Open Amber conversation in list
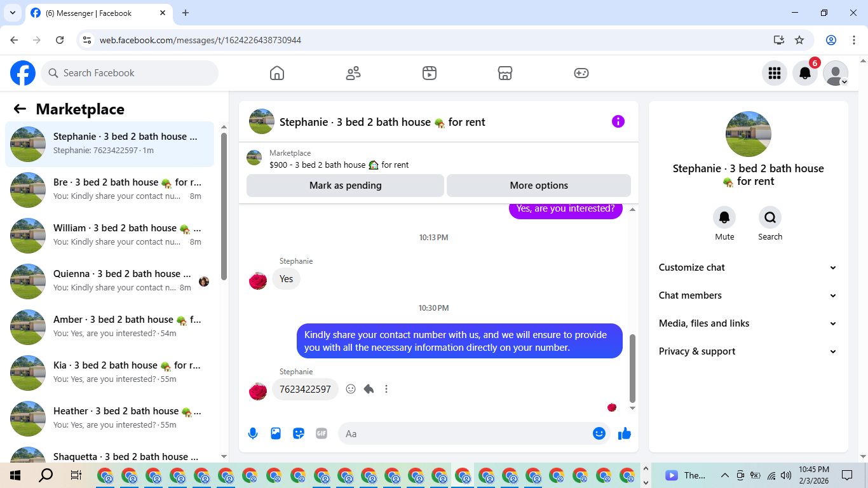The image size is (868, 488). (110, 327)
